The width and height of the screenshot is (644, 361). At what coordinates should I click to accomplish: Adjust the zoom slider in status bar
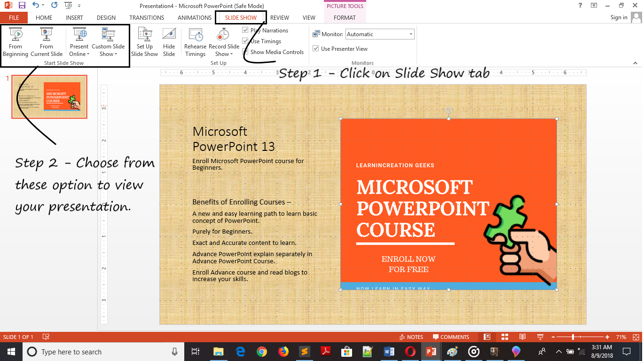point(573,337)
